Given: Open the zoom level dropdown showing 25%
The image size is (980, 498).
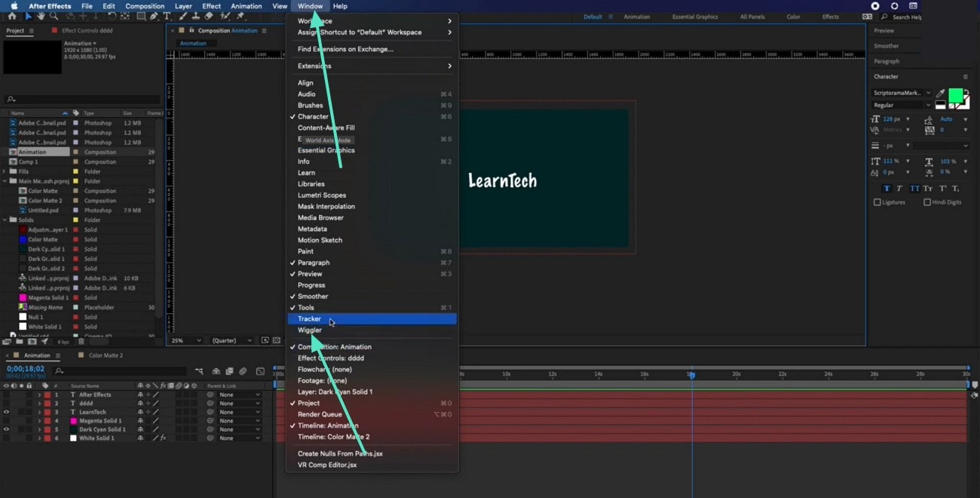Looking at the screenshot, I should pyautogui.click(x=185, y=340).
